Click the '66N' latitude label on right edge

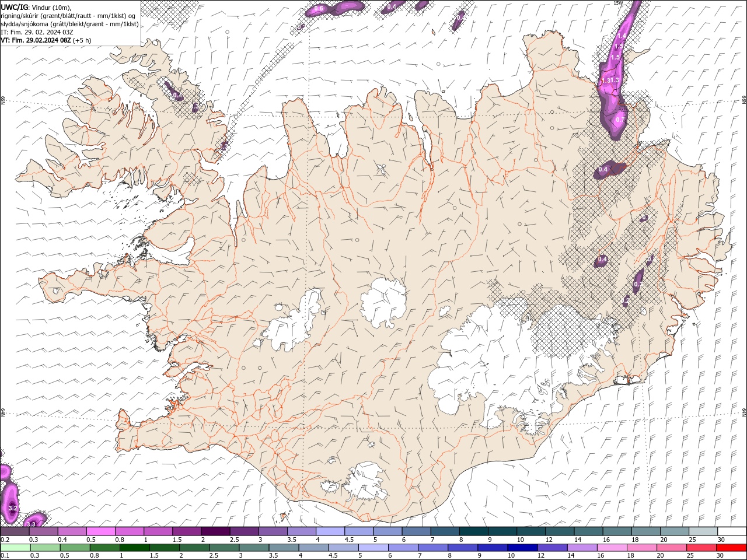click(744, 100)
